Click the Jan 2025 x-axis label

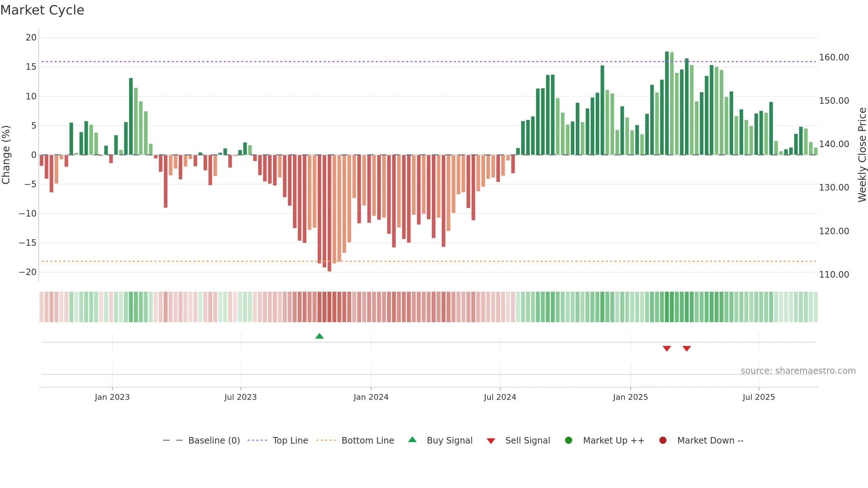[x=630, y=397]
